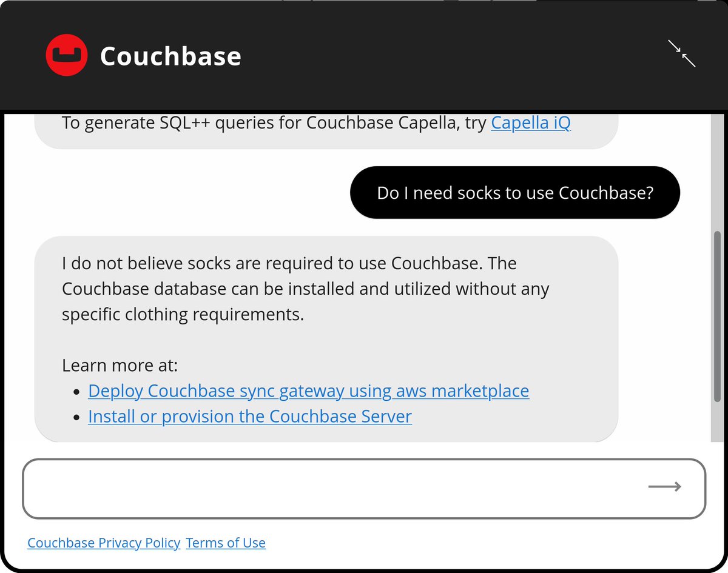
Task: Click the bot reply about clothing requirements
Action: [x=303, y=289]
